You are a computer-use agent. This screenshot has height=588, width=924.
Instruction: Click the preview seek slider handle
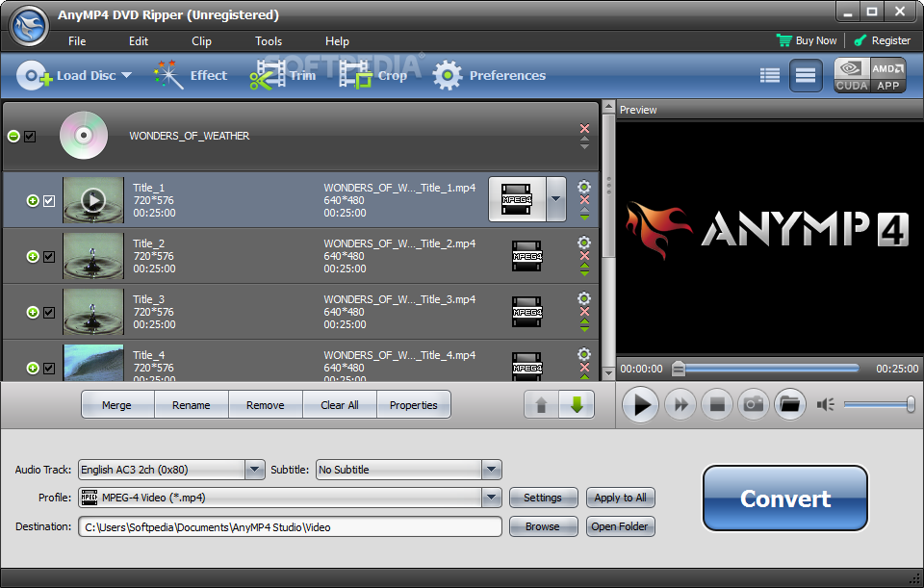click(679, 369)
